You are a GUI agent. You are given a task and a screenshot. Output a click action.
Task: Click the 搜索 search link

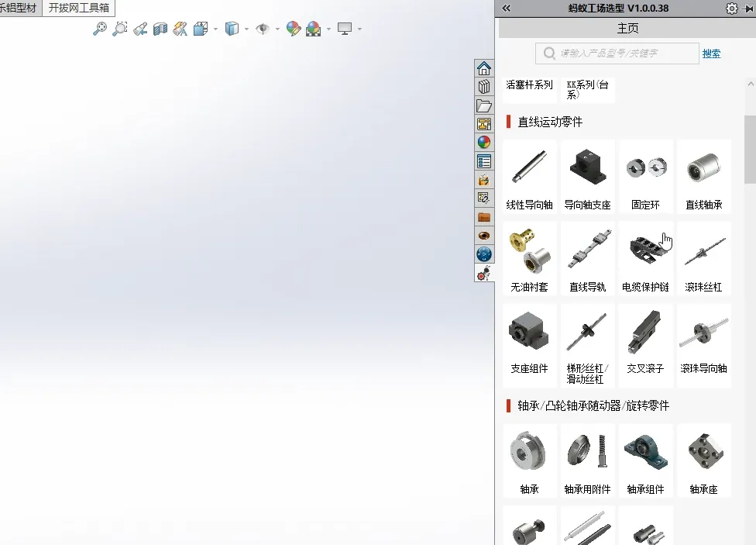point(711,53)
